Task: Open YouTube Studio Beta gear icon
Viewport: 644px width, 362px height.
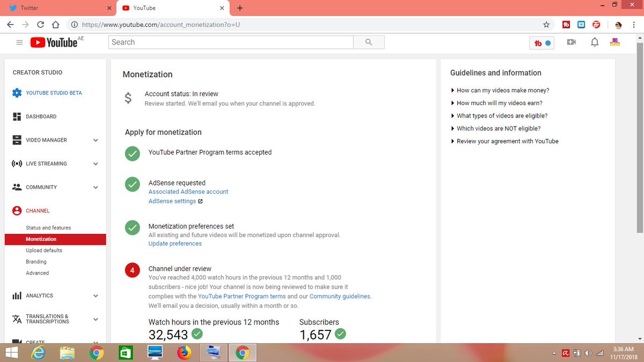Action: pos(17,93)
